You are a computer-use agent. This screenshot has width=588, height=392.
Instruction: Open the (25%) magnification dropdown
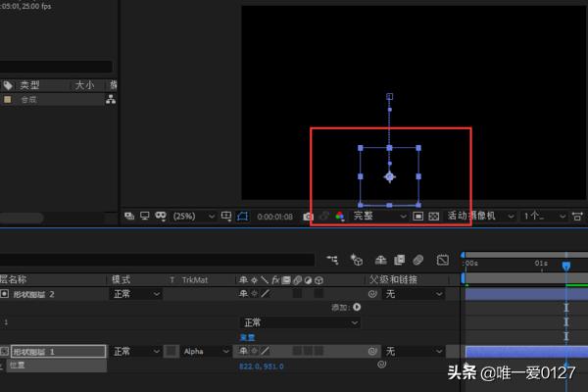pyautogui.click(x=194, y=217)
